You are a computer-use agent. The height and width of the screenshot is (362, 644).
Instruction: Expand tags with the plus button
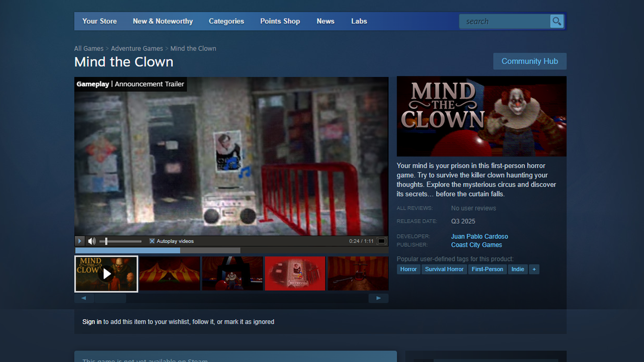pyautogui.click(x=534, y=269)
